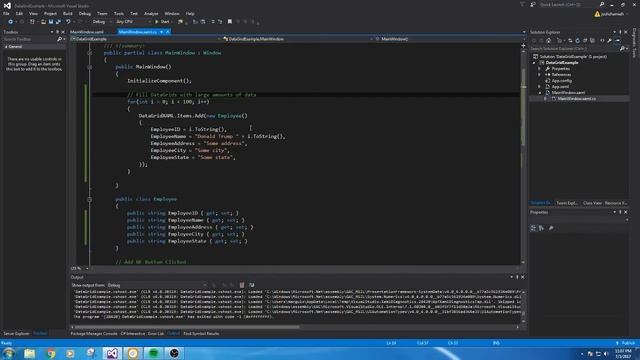Open the Any CPU platform dropdown

click(x=133, y=22)
